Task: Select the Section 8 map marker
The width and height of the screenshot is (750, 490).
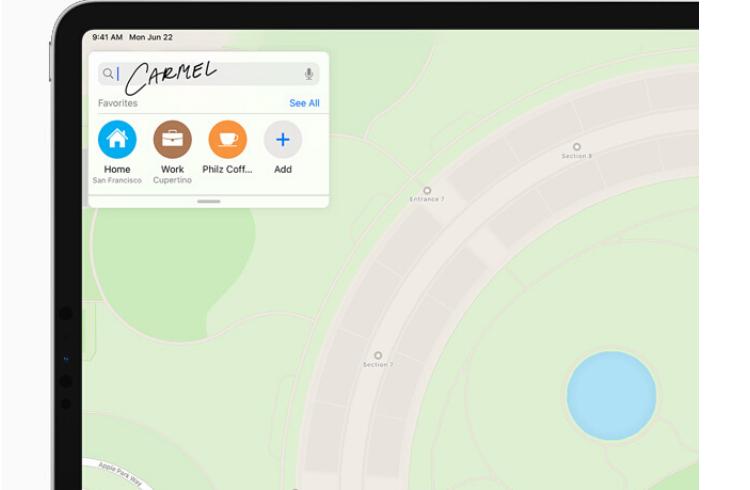Action: (577, 147)
